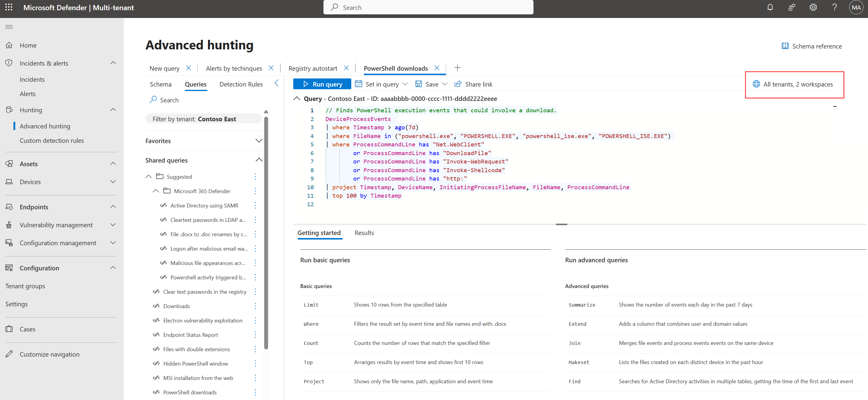The width and height of the screenshot is (868, 400).
Task: Switch to the Schema tab
Action: pyautogui.click(x=160, y=84)
